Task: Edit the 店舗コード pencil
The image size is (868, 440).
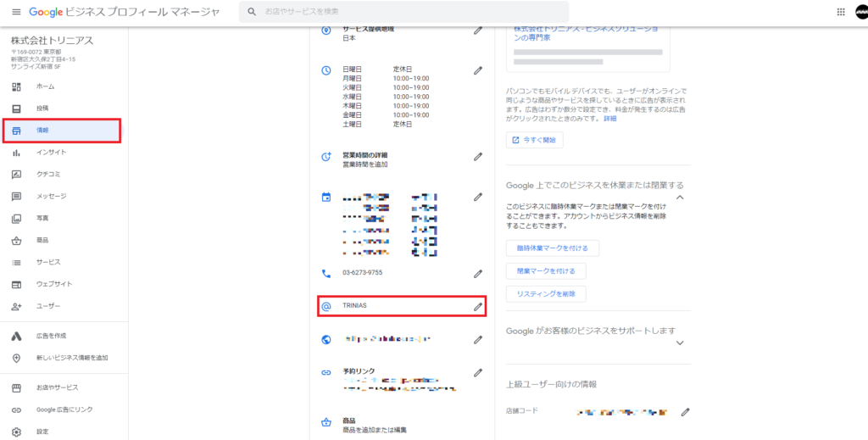Action: [x=685, y=412]
